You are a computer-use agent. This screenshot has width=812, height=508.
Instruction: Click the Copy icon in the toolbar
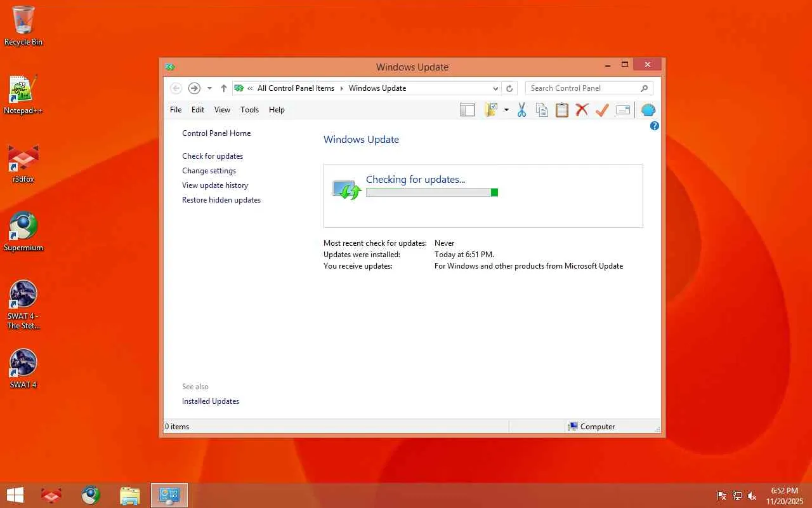click(x=542, y=110)
